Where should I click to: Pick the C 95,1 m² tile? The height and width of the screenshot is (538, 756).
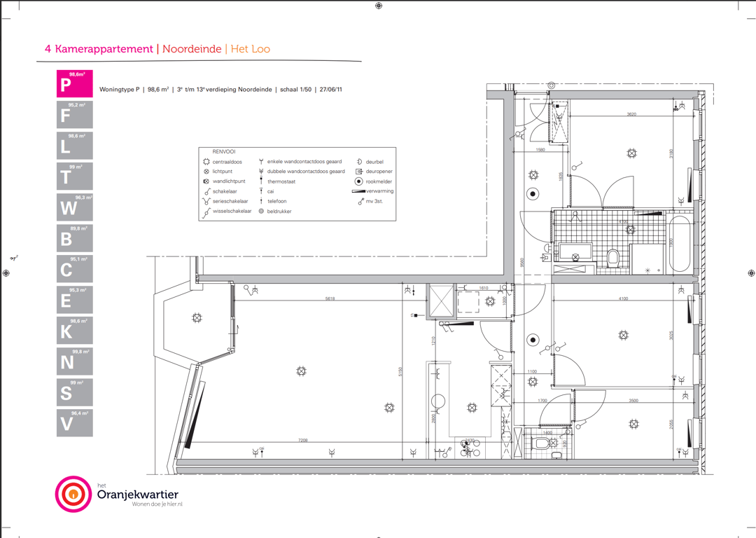(75, 269)
